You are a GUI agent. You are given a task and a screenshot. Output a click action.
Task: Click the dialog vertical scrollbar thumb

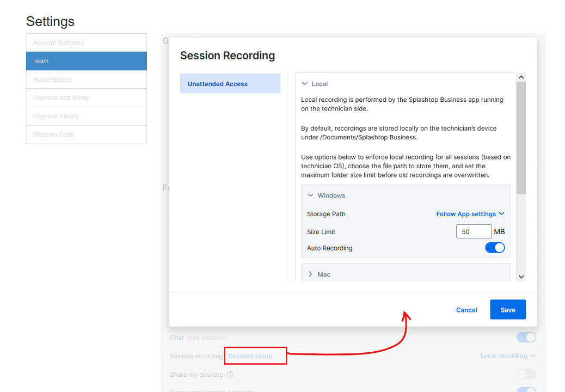(x=521, y=138)
